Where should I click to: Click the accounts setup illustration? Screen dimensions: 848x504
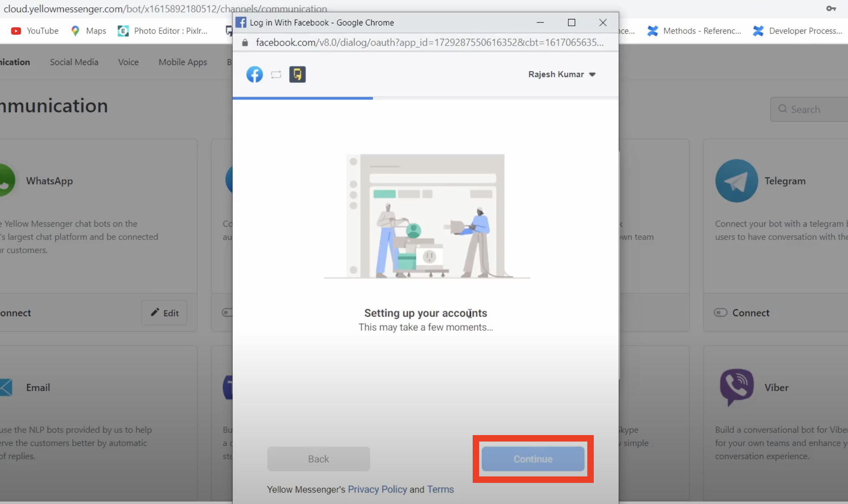click(x=427, y=216)
